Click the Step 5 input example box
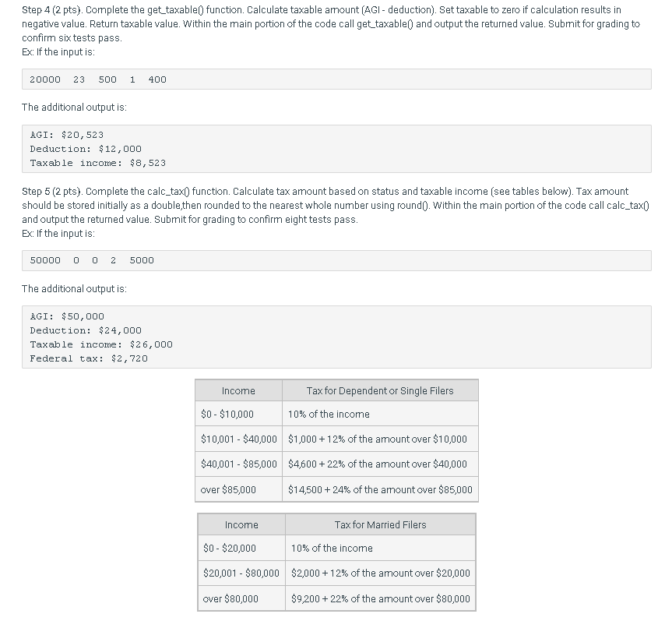 click(x=336, y=260)
